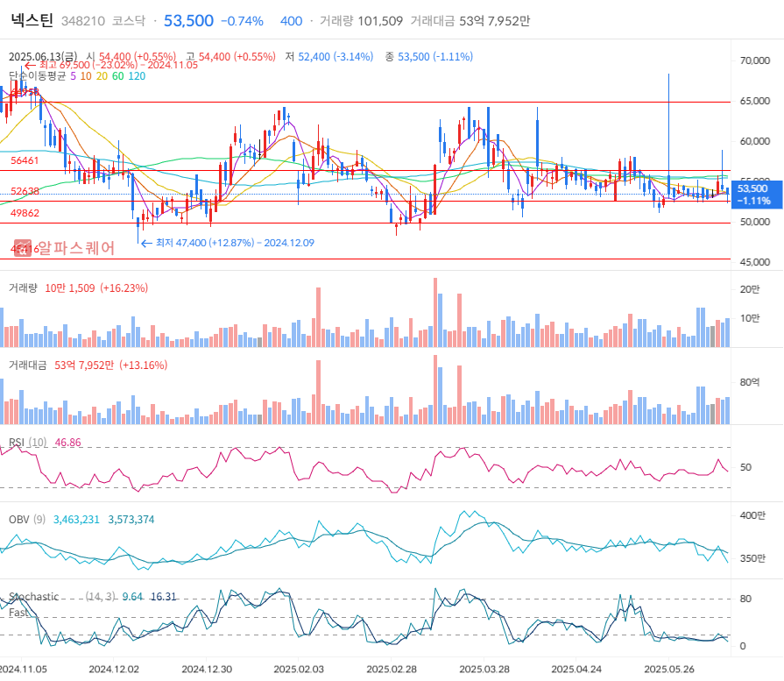Click the -0.74% change rate in header

coord(242,21)
